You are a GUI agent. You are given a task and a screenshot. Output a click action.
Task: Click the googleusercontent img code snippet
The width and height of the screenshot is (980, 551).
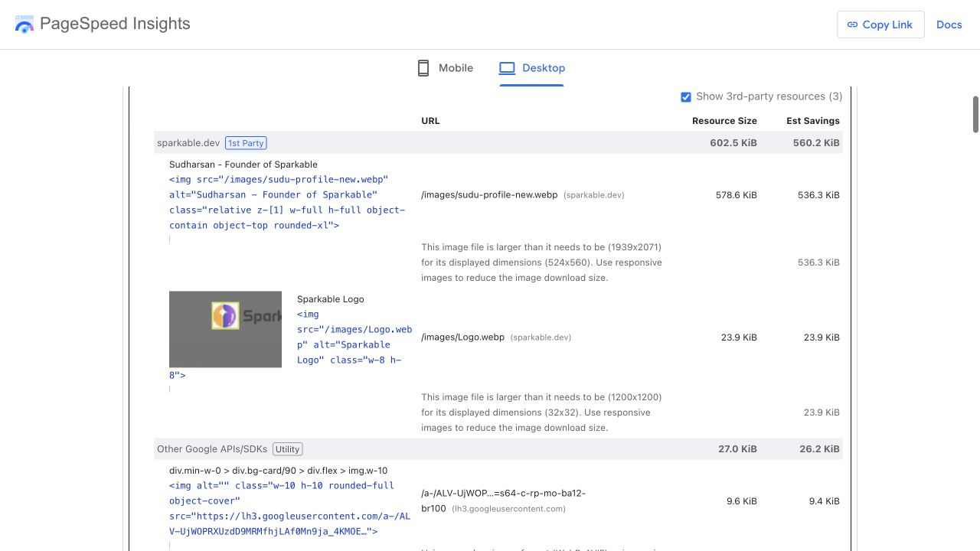(289, 508)
